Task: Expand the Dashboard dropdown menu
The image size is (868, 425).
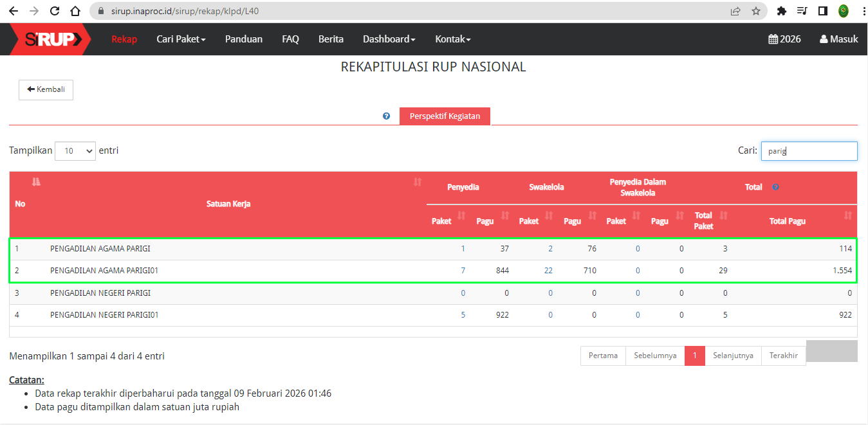Action: pos(389,39)
